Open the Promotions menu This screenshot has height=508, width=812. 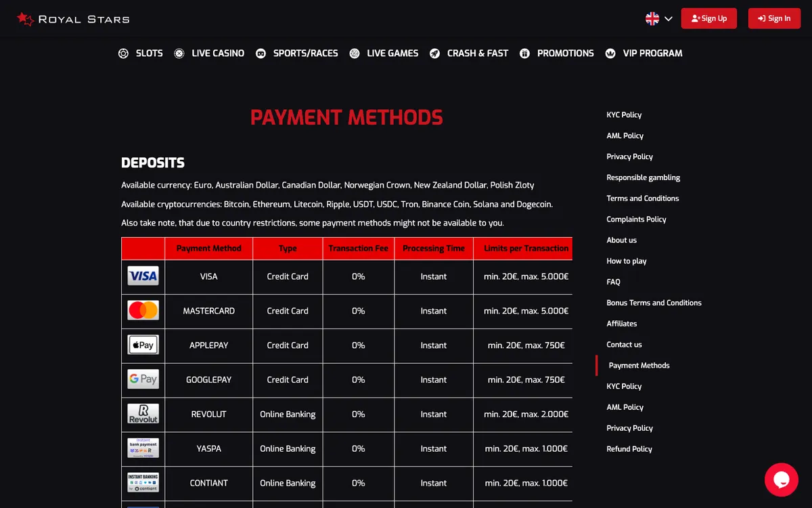(x=556, y=54)
